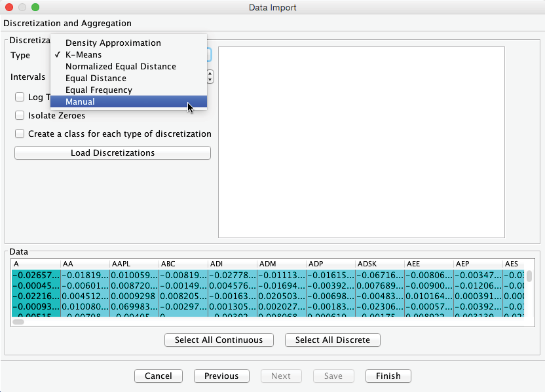Check Create a class for each discretization type
Screen dimensions: 545x392
pos(20,134)
